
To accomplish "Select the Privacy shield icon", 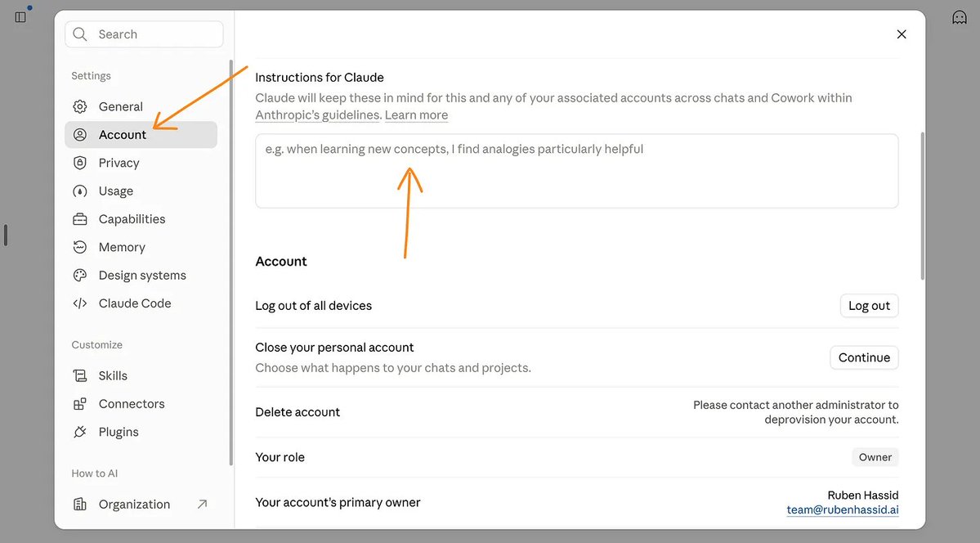I will coord(80,163).
